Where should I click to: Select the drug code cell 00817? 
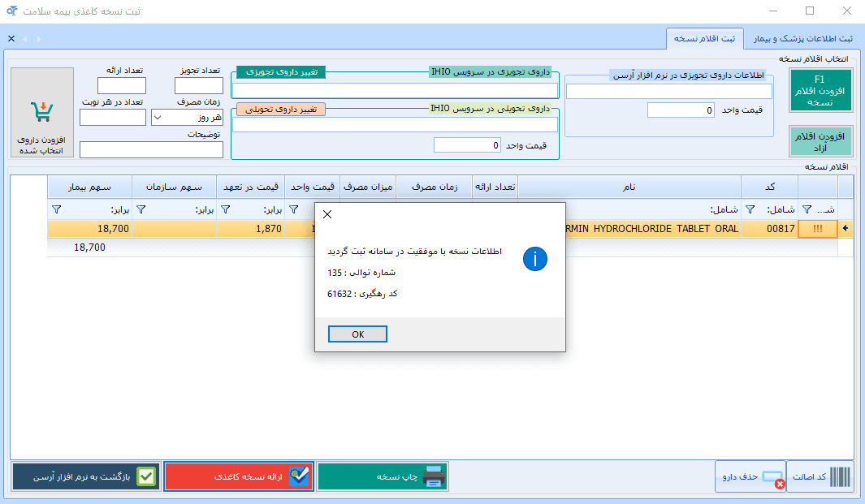click(769, 229)
